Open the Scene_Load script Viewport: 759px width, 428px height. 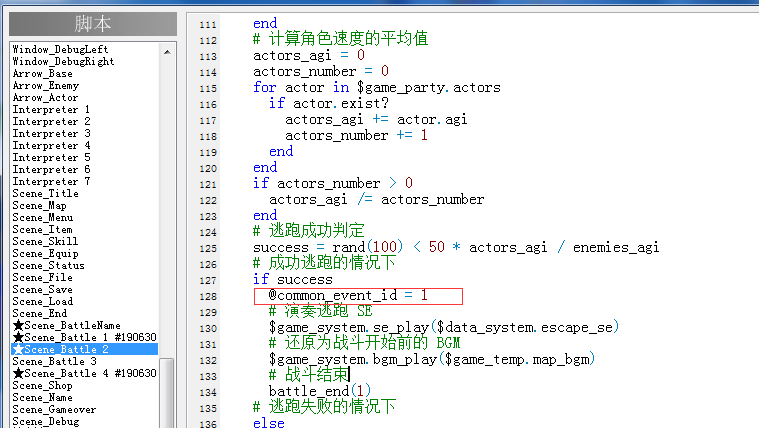(x=43, y=302)
